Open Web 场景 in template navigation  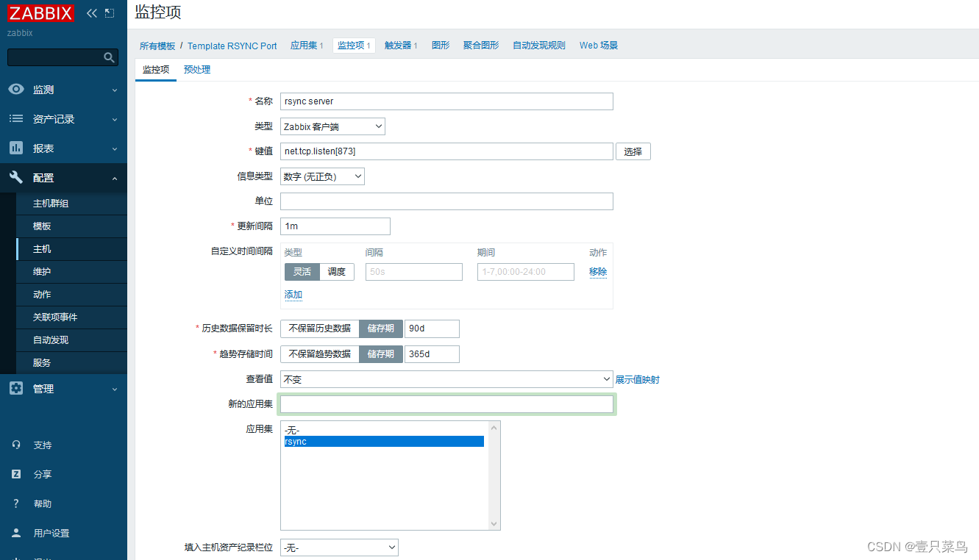pyautogui.click(x=599, y=46)
